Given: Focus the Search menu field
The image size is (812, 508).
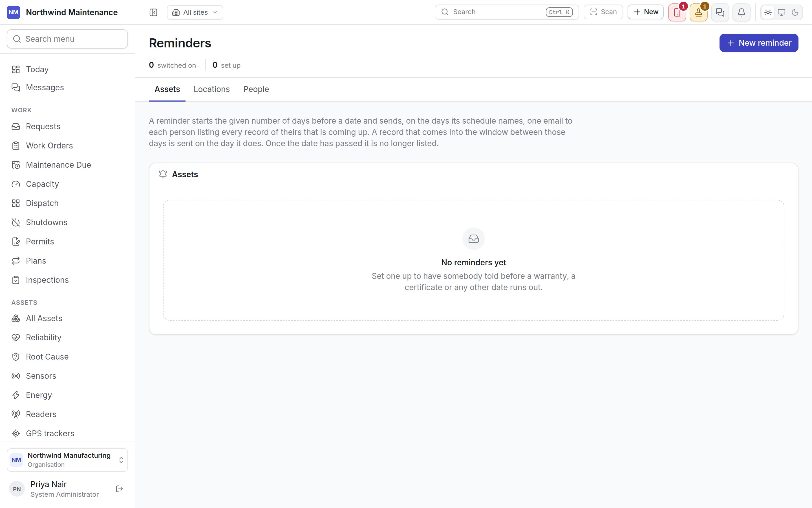Looking at the screenshot, I should (67, 39).
